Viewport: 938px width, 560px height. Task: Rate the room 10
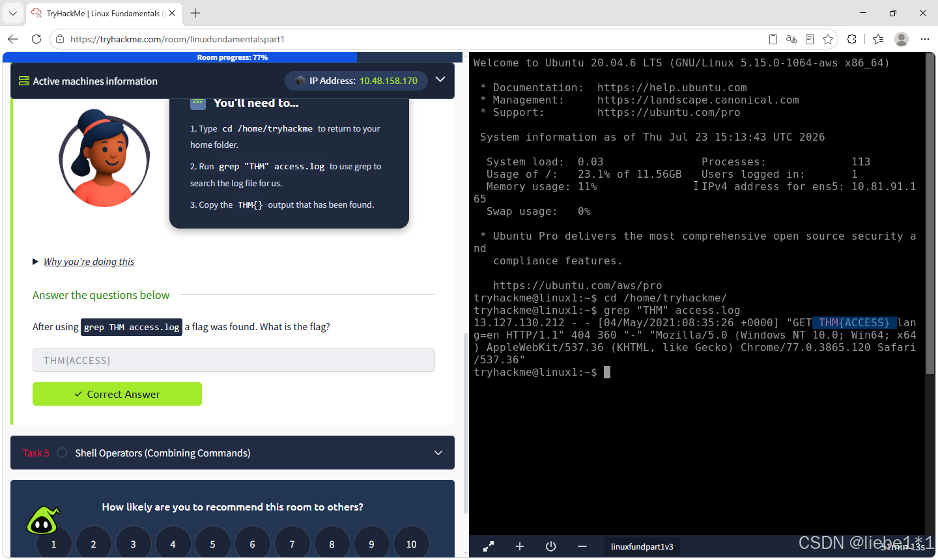click(x=411, y=544)
